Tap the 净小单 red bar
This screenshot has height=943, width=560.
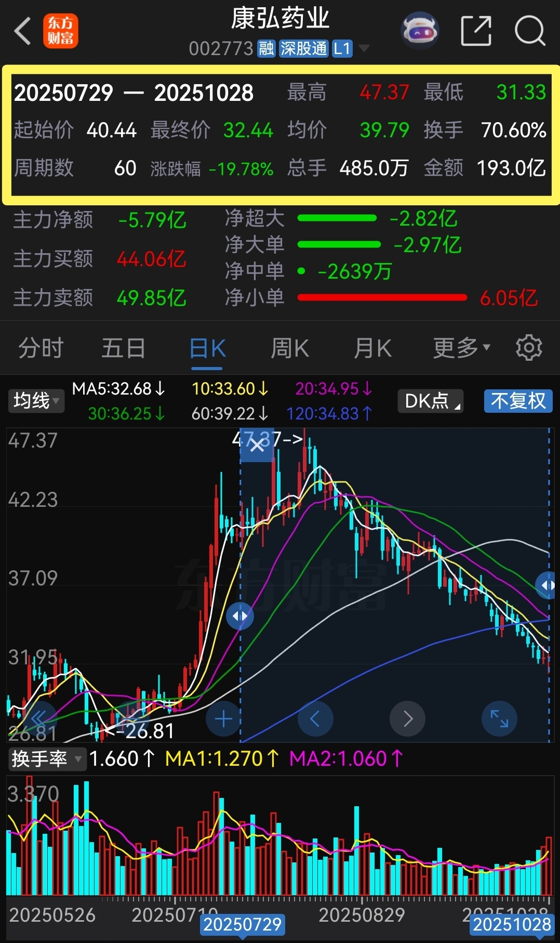coord(382,297)
